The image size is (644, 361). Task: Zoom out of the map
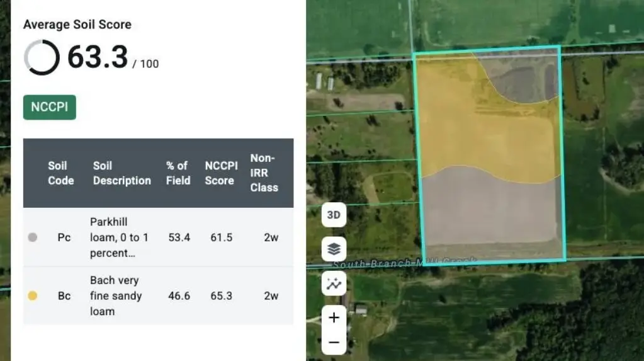click(x=334, y=343)
